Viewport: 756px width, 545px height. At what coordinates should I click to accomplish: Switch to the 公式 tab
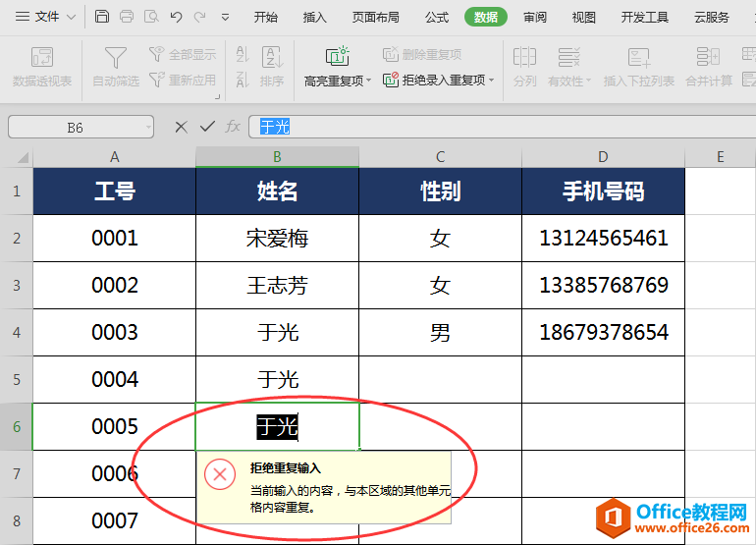click(x=437, y=17)
